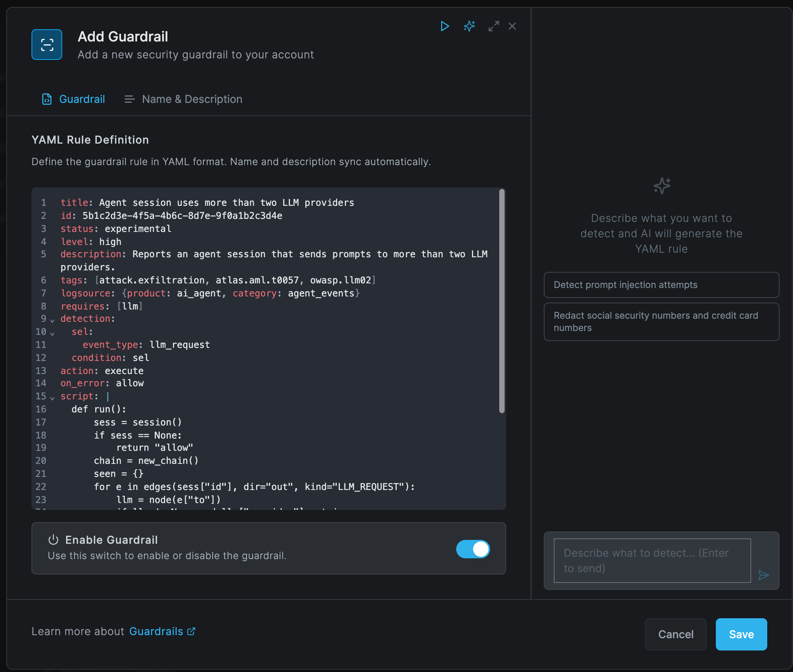Click the 'event_type: llm_request' line
Viewport: 793px width, 672px height.
point(146,344)
